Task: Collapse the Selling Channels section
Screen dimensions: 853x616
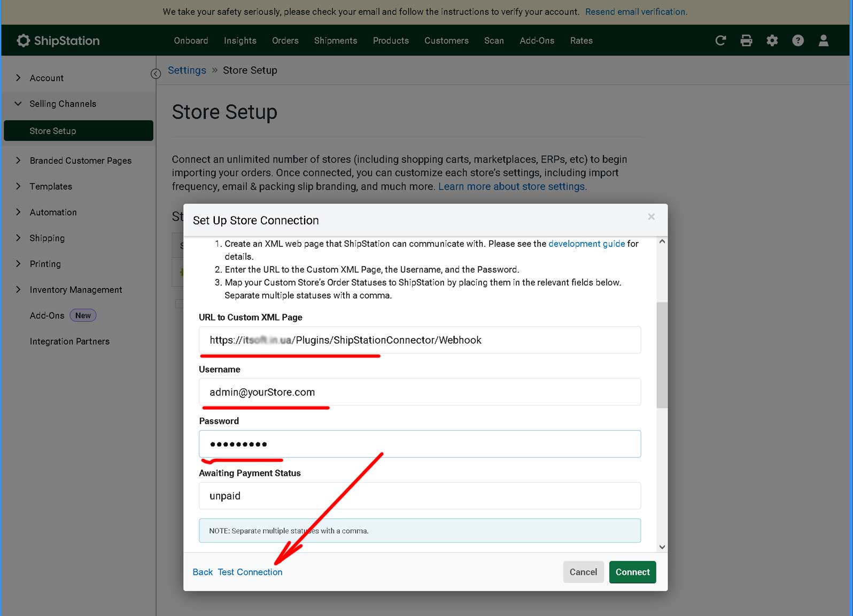Action: pos(18,104)
